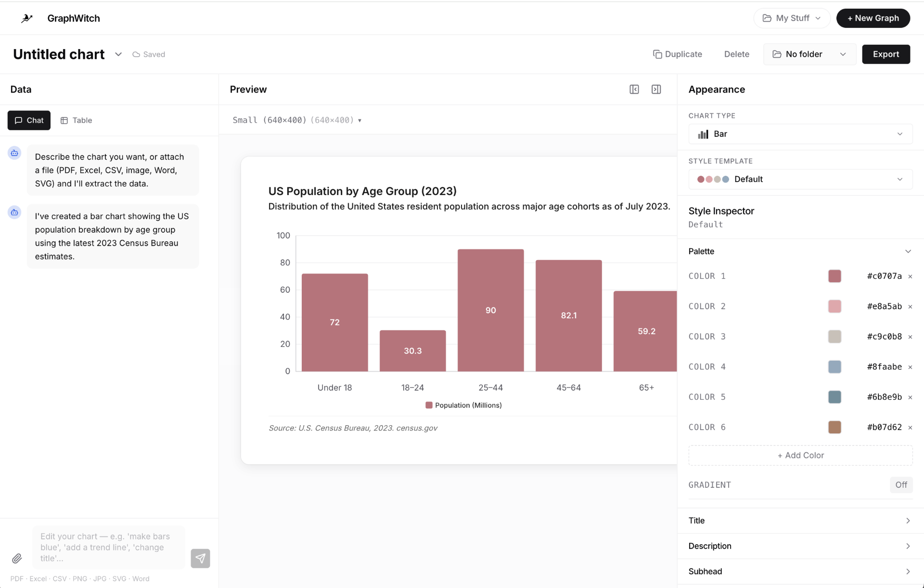The width and height of the screenshot is (924, 588).
Task: Click the 18–24 bar labeled 30.3
Action: [x=412, y=351]
